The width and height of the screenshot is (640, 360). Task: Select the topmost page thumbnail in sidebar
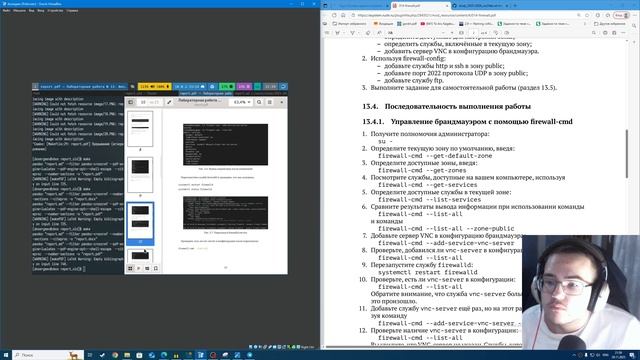pyautogui.click(x=140, y=129)
